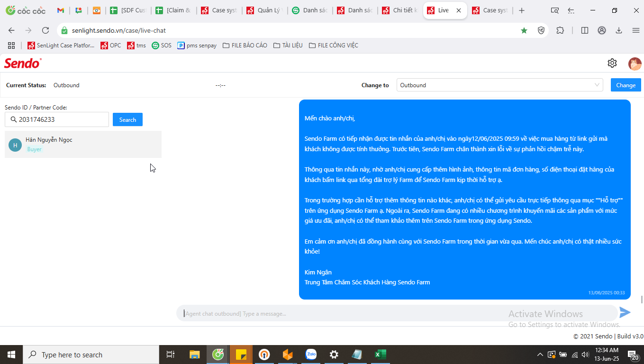Image resolution: width=644 pixels, height=364 pixels.
Task: Open the apps grid in bookmarks bar
Action: pyautogui.click(x=11, y=45)
